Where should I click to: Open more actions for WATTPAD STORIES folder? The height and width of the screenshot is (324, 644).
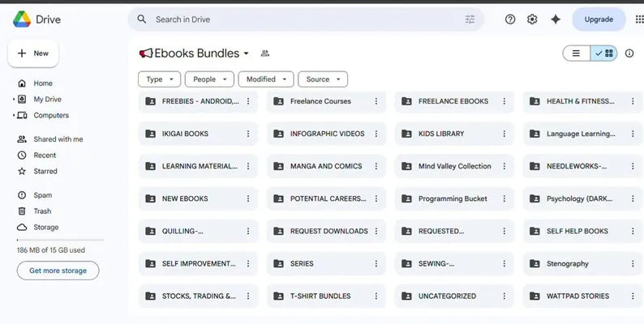point(633,296)
